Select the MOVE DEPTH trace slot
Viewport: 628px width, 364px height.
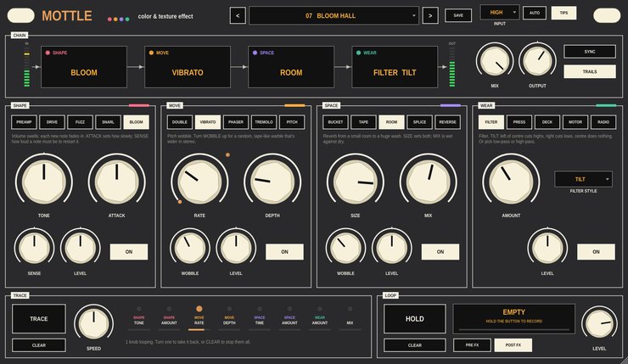pyautogui.click(x=229, y=318)
